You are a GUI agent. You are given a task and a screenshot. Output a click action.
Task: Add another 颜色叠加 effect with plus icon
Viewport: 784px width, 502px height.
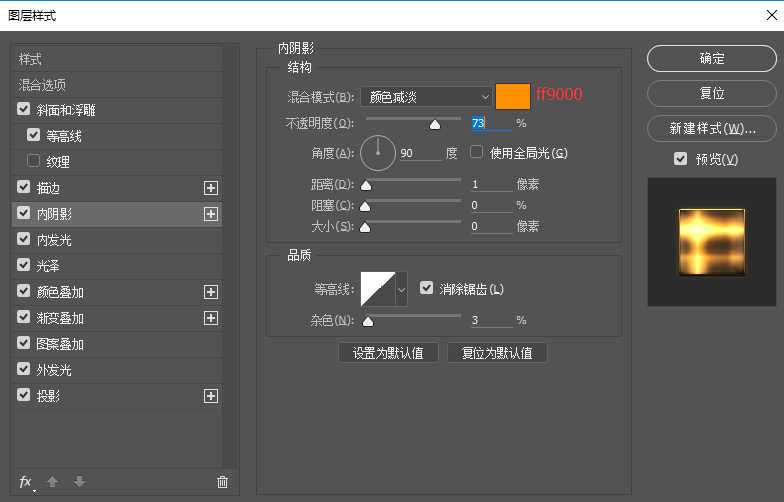[210, 292]
